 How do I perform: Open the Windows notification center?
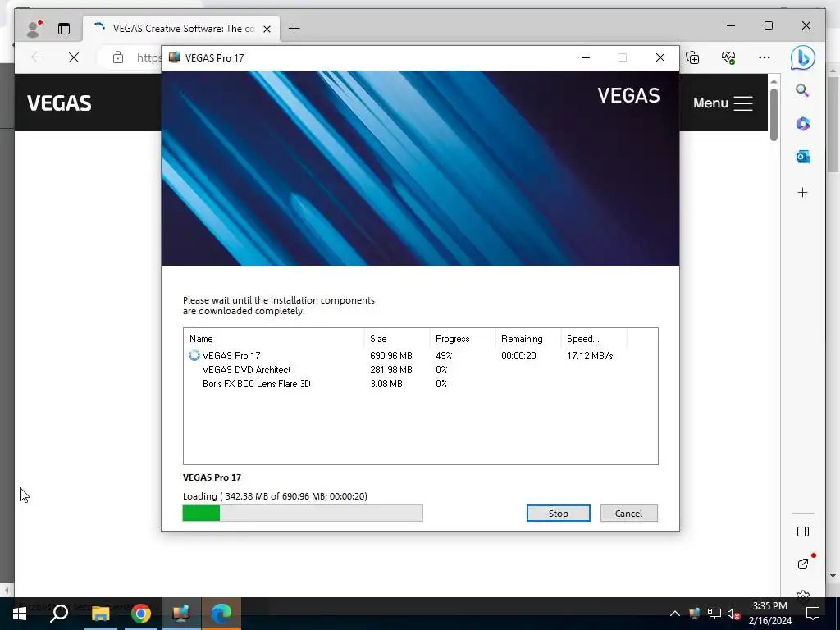tap(813, 614)
